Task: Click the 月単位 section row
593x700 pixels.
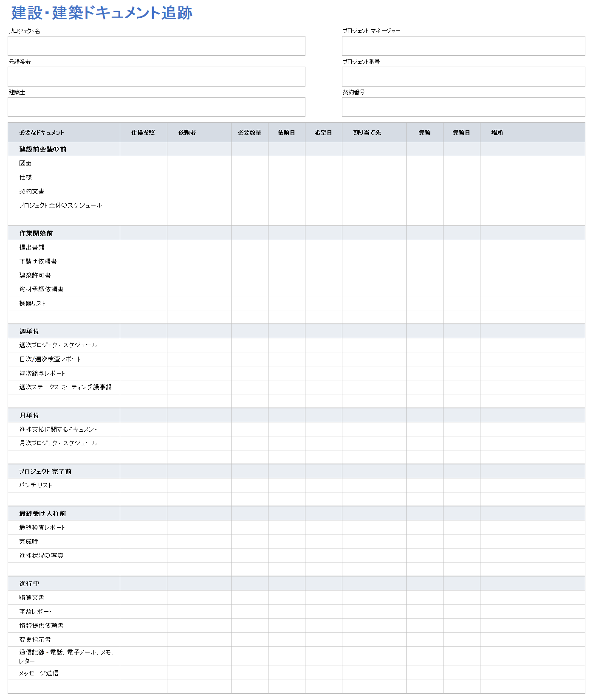Action: [296, 415]
